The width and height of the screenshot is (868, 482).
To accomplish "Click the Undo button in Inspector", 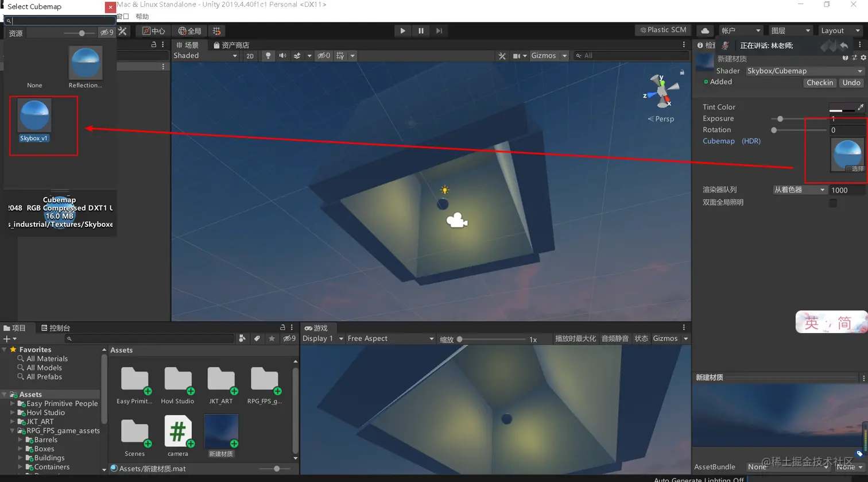I will coord(851,83).
